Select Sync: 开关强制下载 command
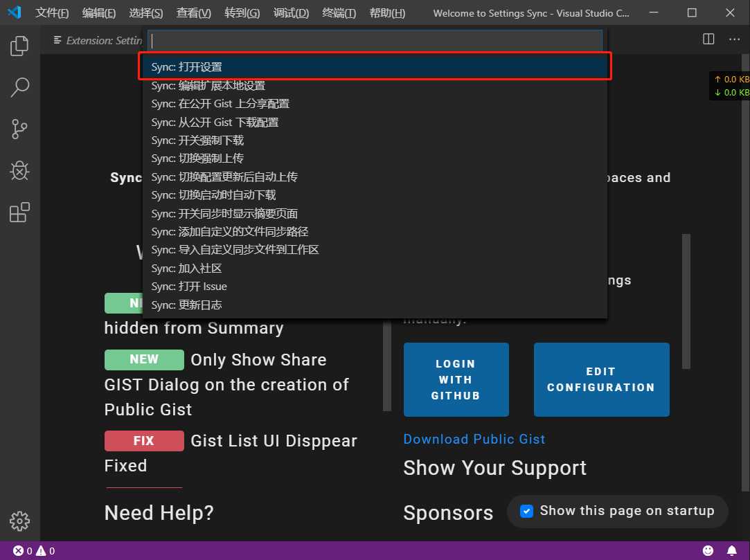The width and height of the screenshot is (750, 560). point(375,141)
